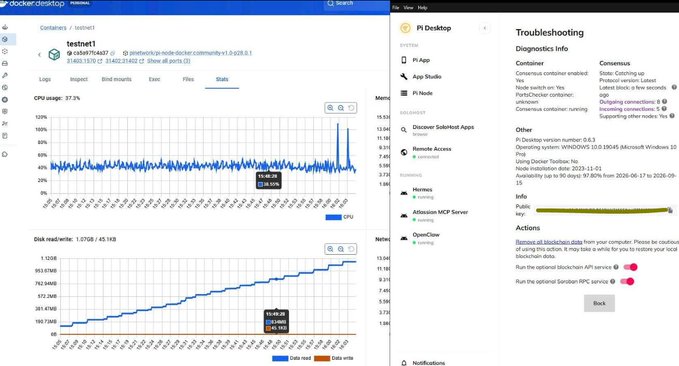Zoom in on the CPU usage chart

pyautogui.click(x=330, y=108)
